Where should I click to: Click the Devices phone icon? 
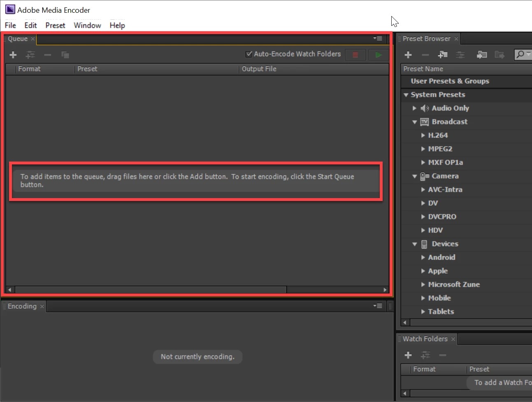click(424, 244)
